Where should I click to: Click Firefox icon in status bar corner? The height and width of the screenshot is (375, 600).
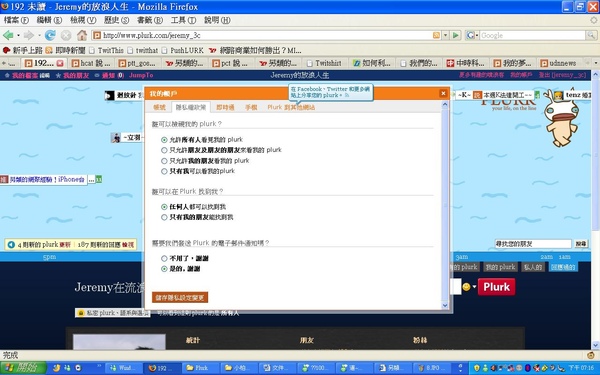pos(591,355)
